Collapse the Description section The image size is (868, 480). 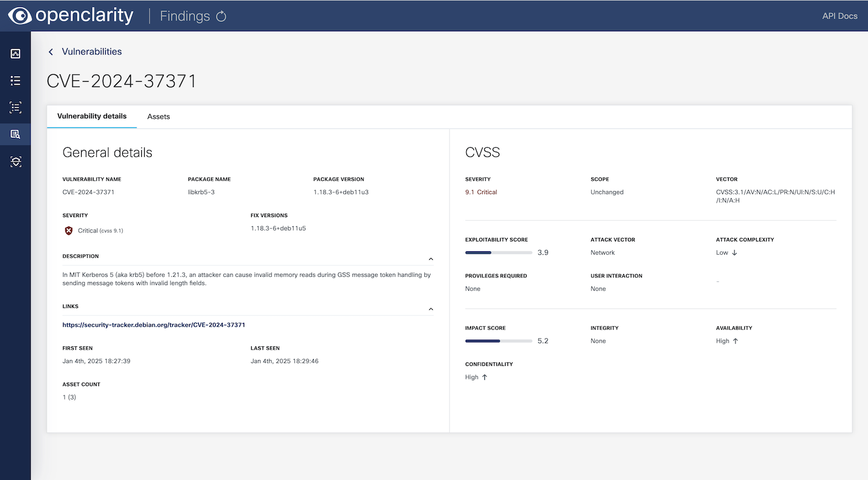[x=431, y=259]
